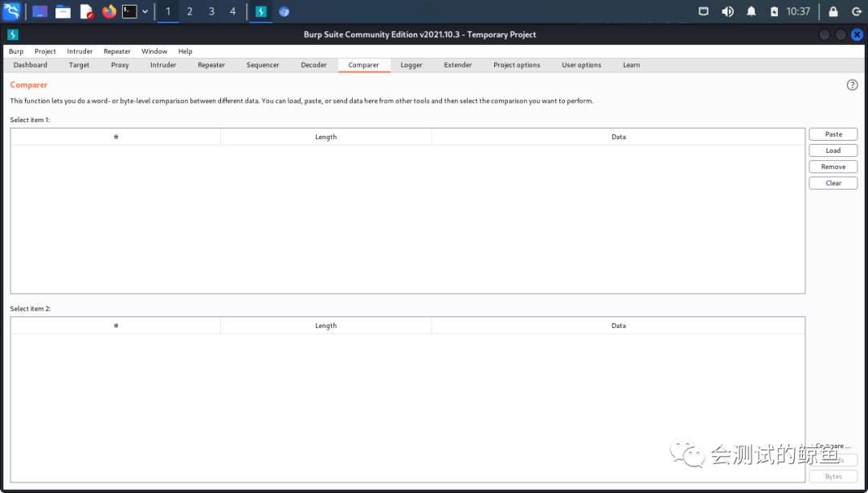Click the log out icon

(857, 11)
